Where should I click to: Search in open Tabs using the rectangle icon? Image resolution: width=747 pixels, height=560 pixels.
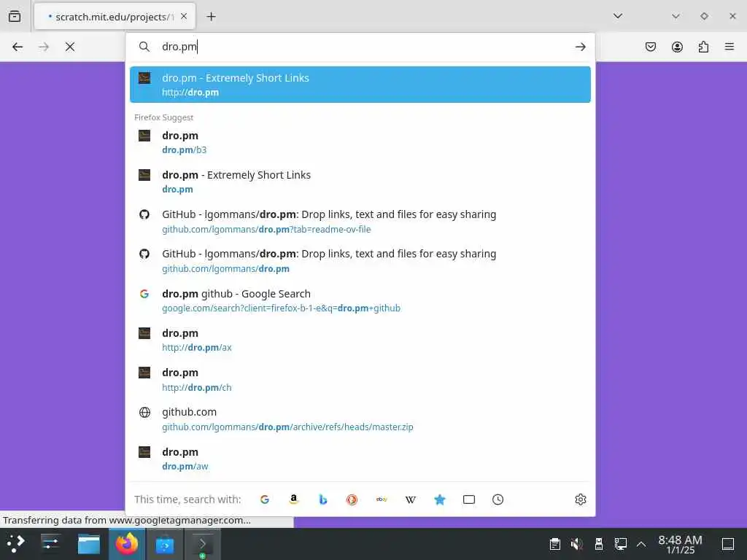469,499
